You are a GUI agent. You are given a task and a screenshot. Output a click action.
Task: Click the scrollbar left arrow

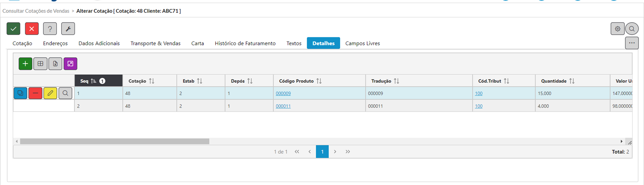tap(17, 141)
